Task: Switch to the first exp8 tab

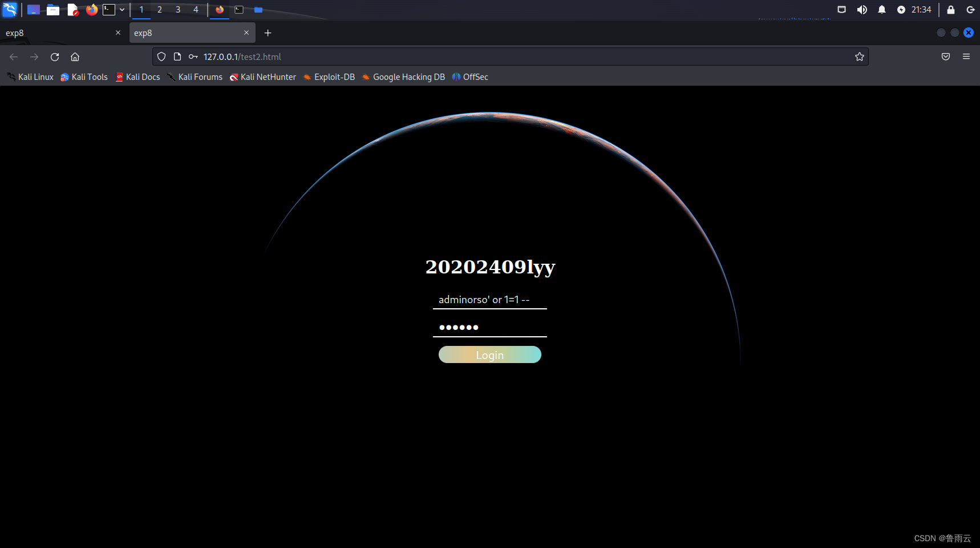Action: point(63,33)
